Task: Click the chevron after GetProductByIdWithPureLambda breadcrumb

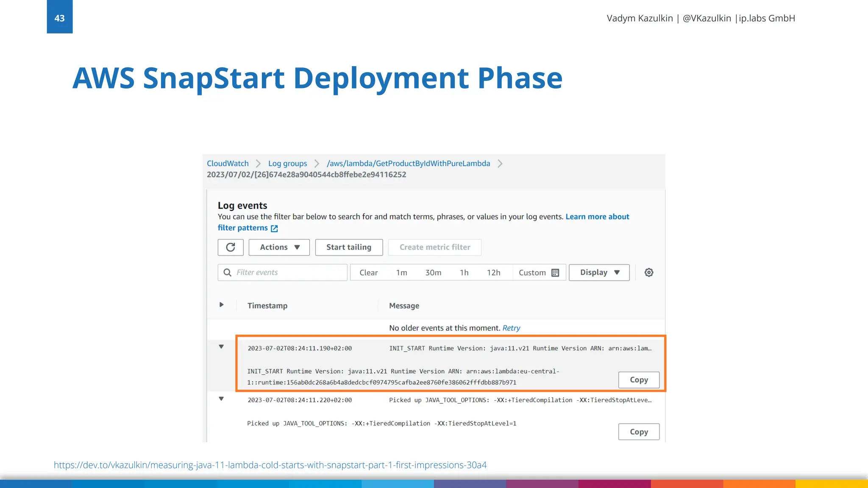Action: [500, 164]
